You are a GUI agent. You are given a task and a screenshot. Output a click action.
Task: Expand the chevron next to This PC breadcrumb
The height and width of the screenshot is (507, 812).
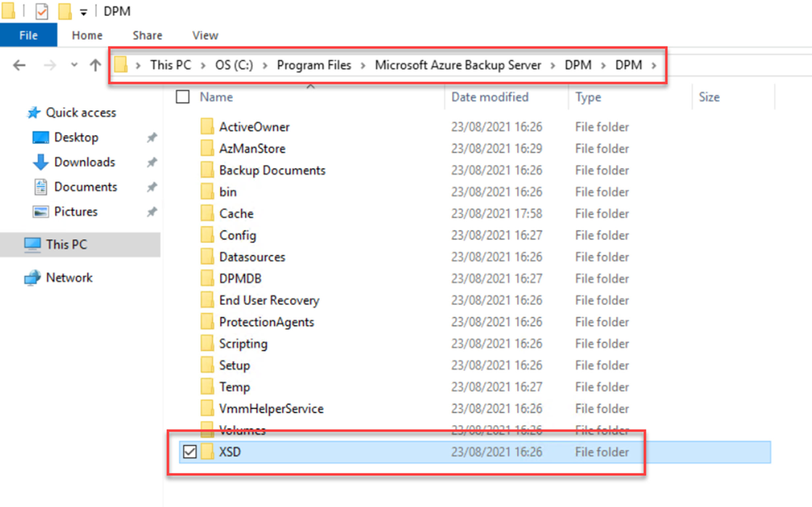(203, 65)
